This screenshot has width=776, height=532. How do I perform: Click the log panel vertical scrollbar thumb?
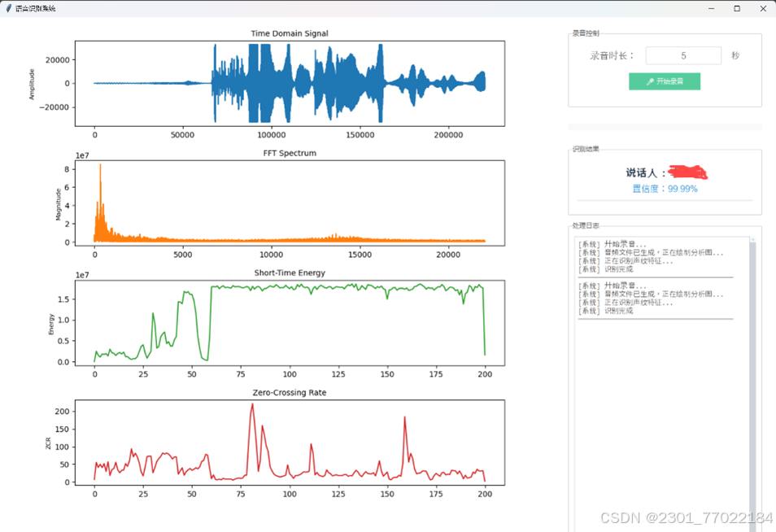coord(752,386)
